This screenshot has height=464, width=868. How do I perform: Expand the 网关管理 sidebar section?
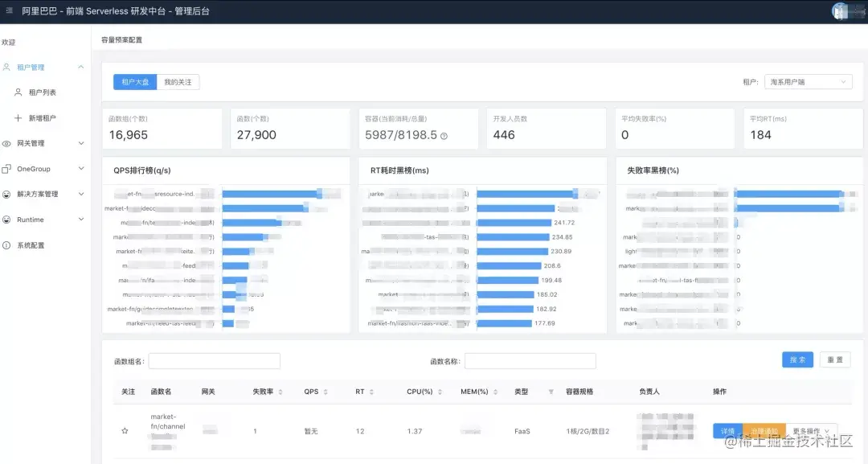81,143
